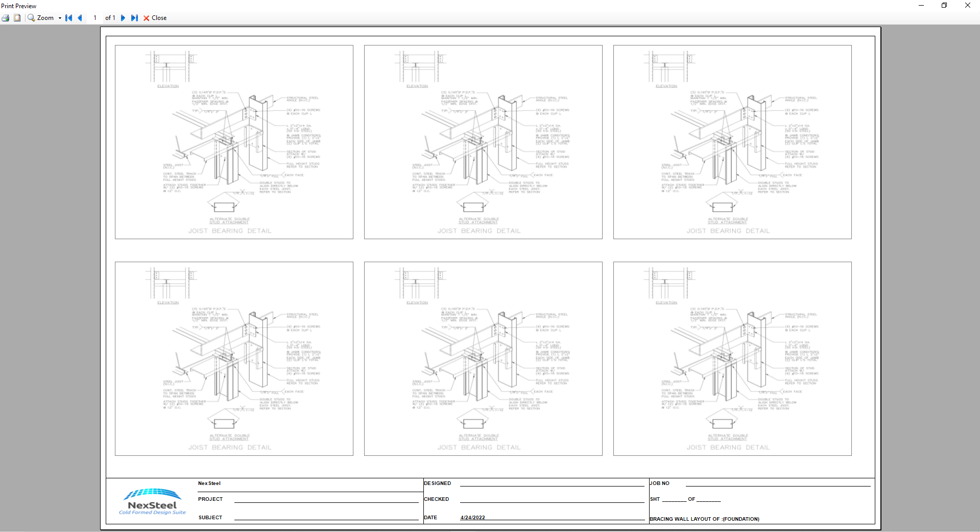Click the JOB NO label
Image resolution: width=980 pixels, height=532 pixels.
click(x=660, y=483)
